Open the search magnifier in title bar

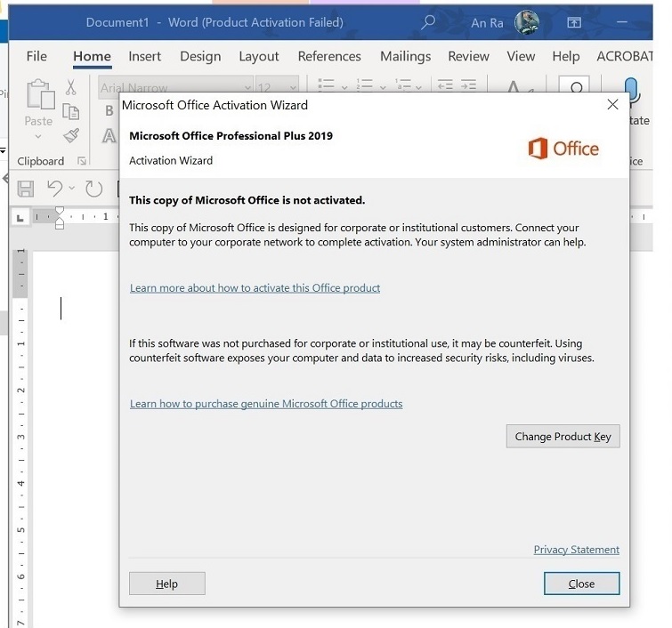[x=428, y=22]
